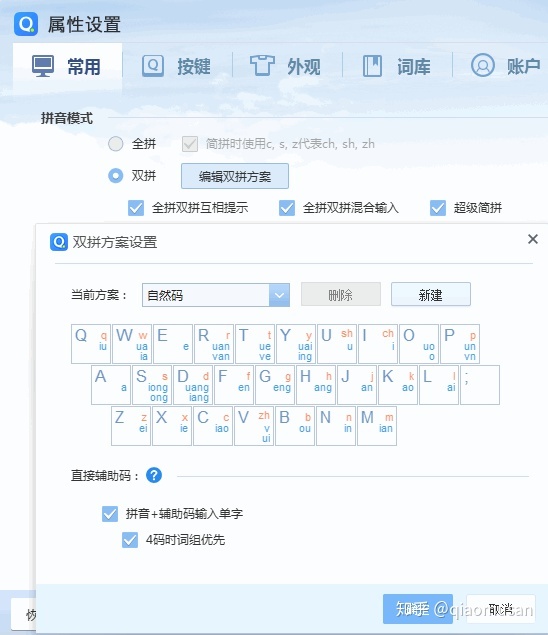Toggle 4码时词组优先 checkbox
548x635 pixels.
[130, 540]
